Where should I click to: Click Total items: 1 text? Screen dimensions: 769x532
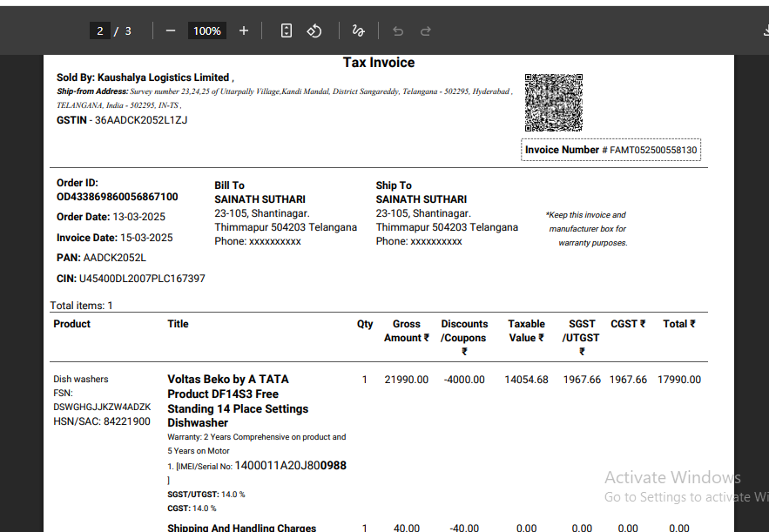[81, 306]
